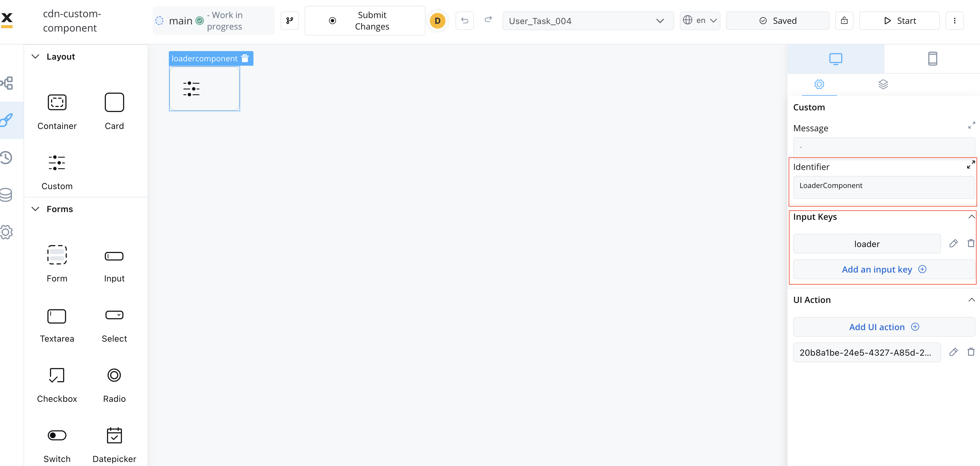The width and height of the screenshot is (980, 466).
Task: Click the undo arrow
Action: (464, 21)
